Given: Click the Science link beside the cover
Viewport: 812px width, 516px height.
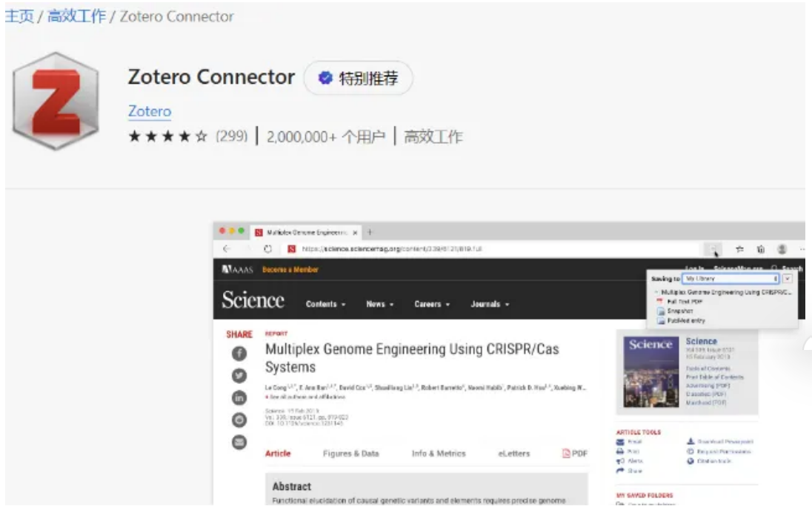Looking at the screenshot, I should click(x=702, y=342).
